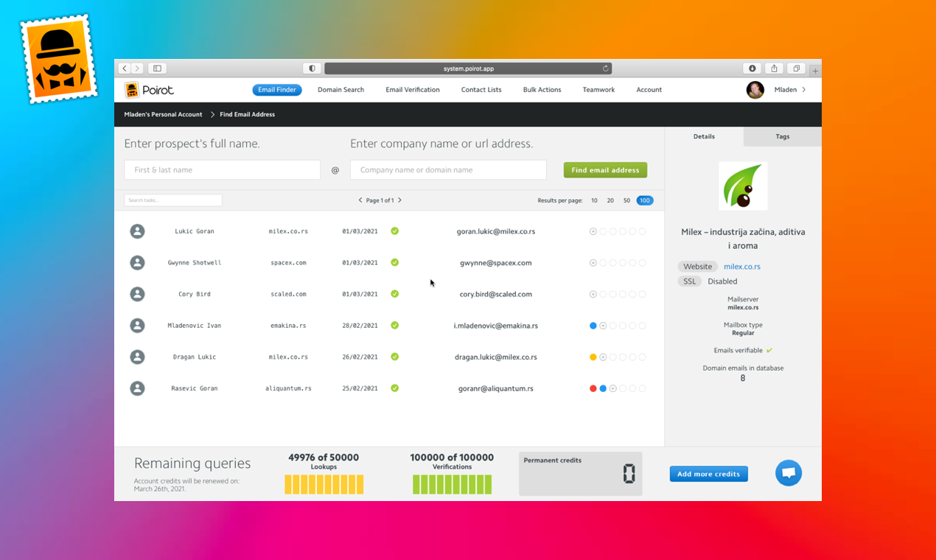Click the Safari share button
Screen dimensions: 936x560
coord(774,69)
